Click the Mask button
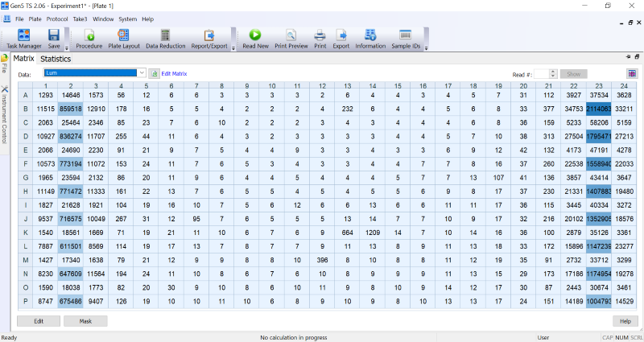Viewport: 644px width, 342px height. 85,321
